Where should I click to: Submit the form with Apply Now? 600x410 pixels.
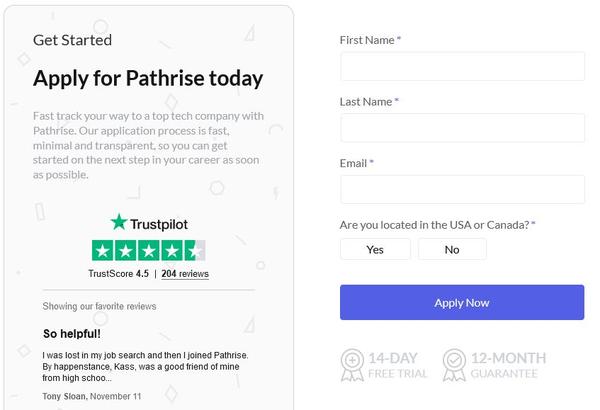tap(462, 302)
